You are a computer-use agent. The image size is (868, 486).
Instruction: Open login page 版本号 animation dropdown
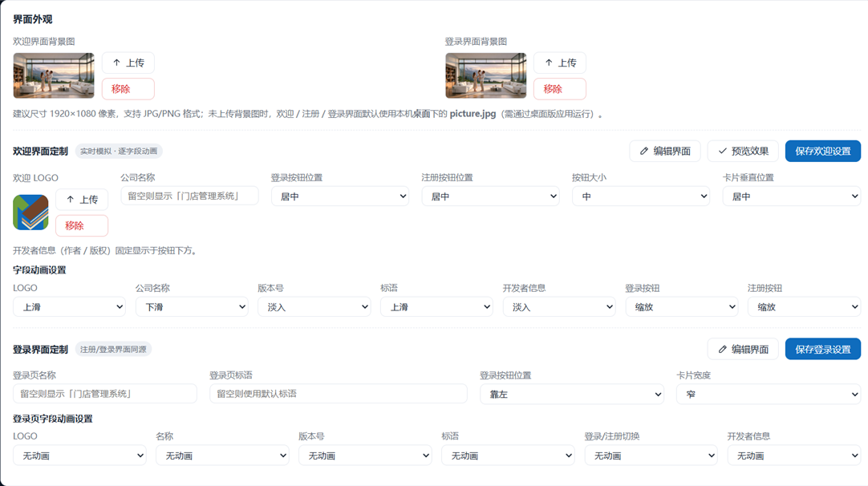point(365,456)
